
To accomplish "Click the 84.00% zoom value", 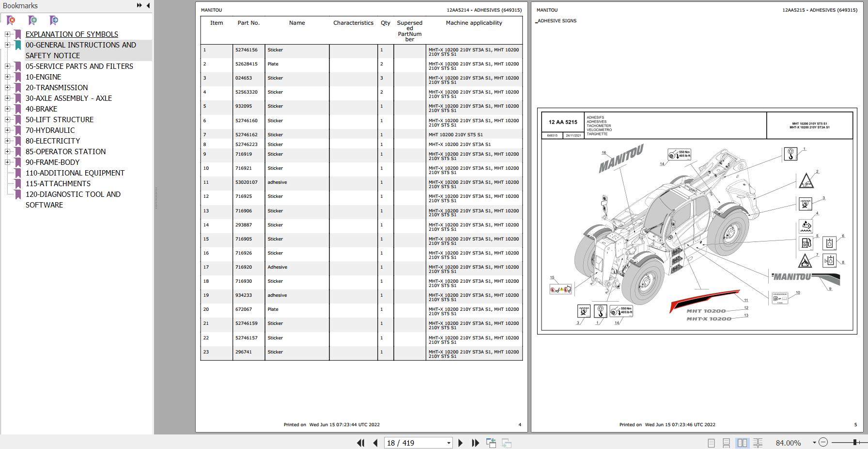I will click(x=788, y=443).
